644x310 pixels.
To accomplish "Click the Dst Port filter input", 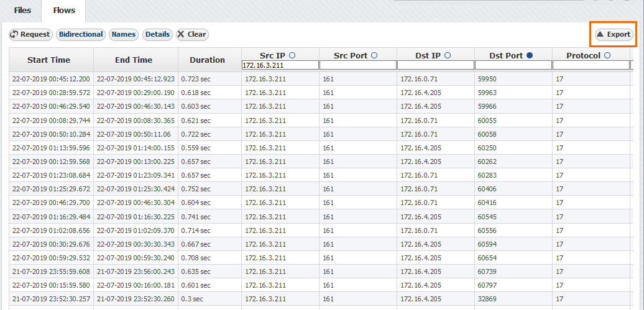I will point(513,65).
